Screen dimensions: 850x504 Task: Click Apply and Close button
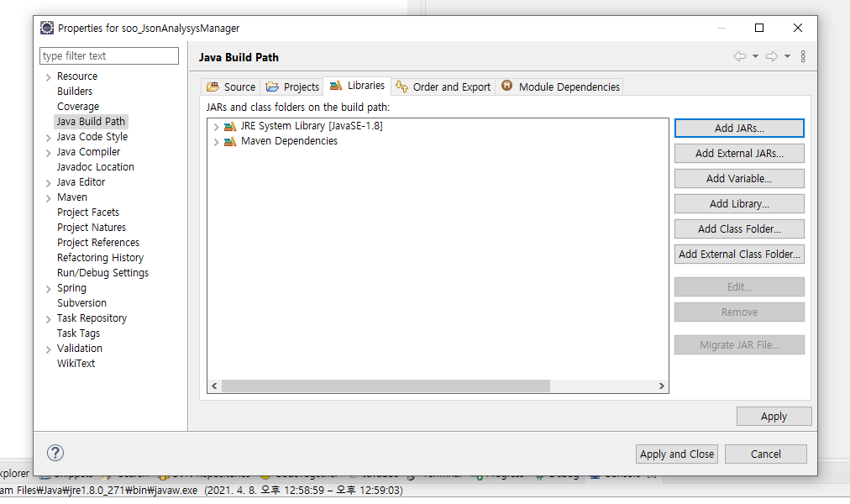(x=676, y=454)
